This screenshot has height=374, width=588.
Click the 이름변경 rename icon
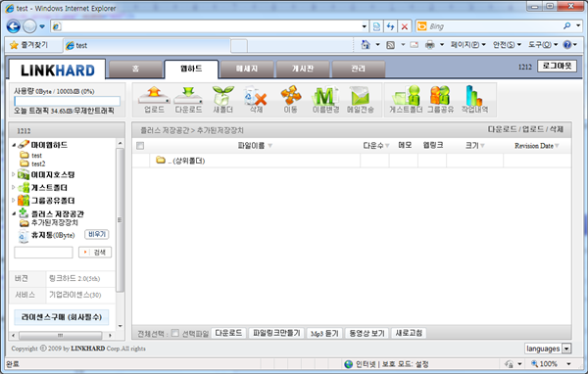[x=325, y=96]
